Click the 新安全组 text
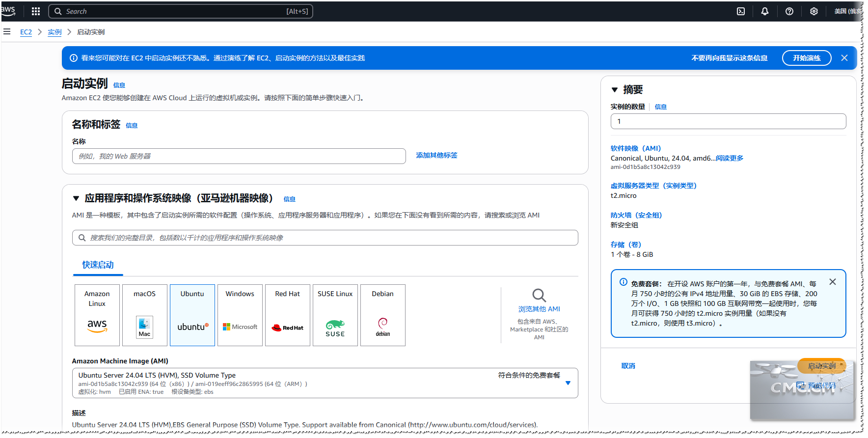 pyautogui.click(x=624, y=225)
